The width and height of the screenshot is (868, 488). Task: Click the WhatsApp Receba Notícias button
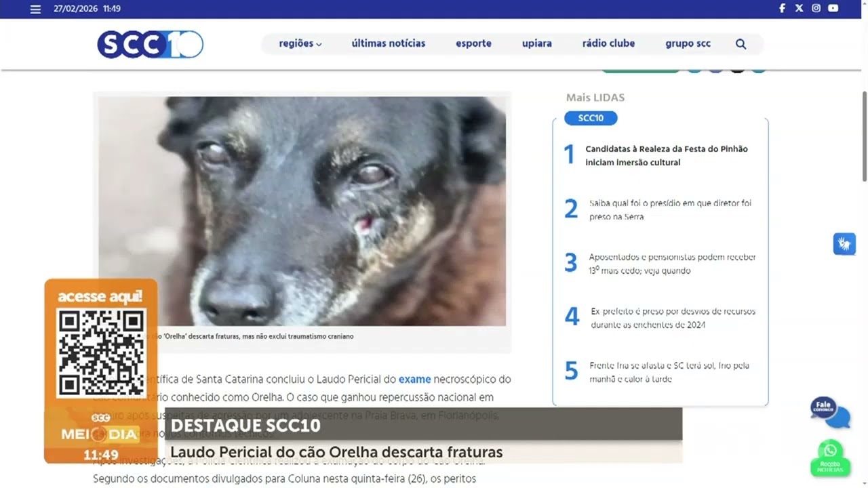[x=830, y=458]
